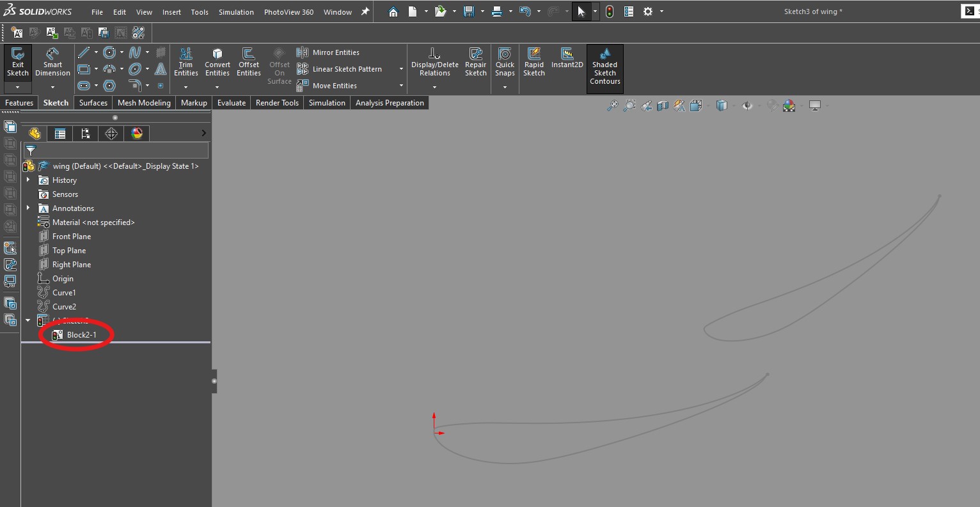Open the Options gear icon
Screen dimensions: 980x507
[x=648, y=12]
